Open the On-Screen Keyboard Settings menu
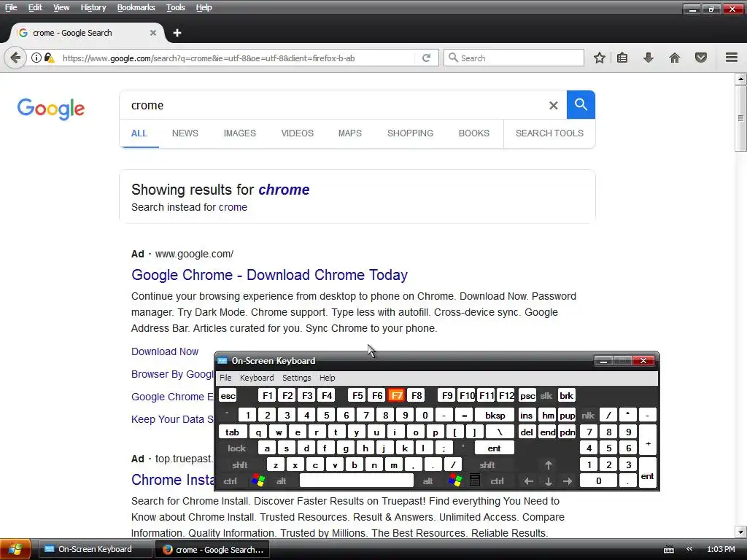Image resolution: width=747 pixels, height=560 pixels. point(296,378)
